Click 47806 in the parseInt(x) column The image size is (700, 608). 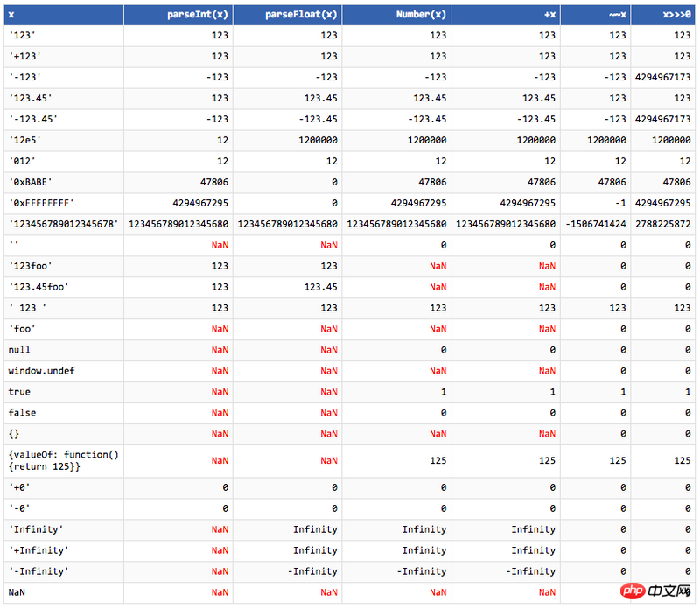pyautogui.click(x=214, y=182)
